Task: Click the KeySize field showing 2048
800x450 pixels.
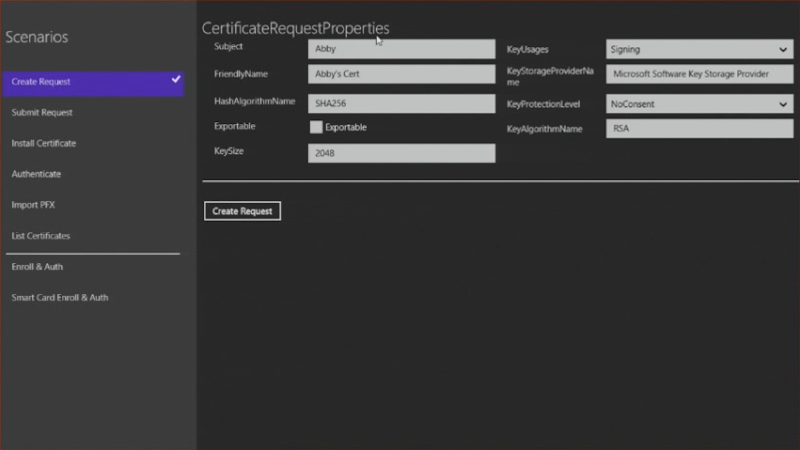Action: click(402, 153)
